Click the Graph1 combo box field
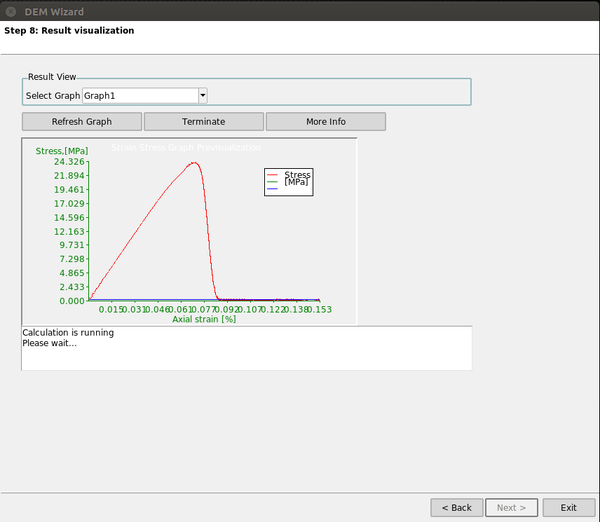This screenshot has width=600, height=522. coord(139,96)
